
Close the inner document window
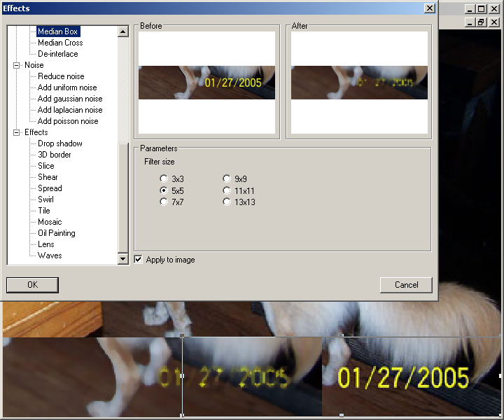point(494,22)
